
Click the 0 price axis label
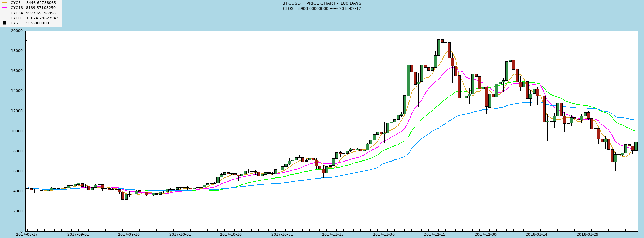(x=21, y=231)
